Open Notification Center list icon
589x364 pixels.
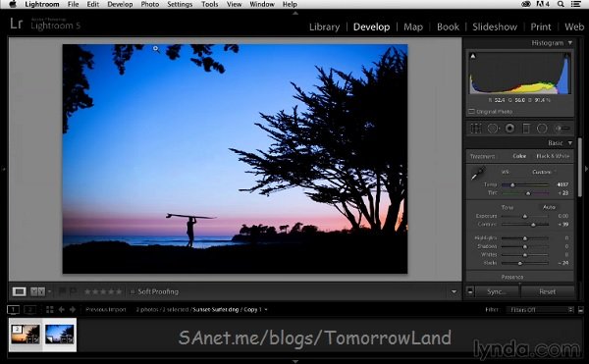[x=575, y=4]
